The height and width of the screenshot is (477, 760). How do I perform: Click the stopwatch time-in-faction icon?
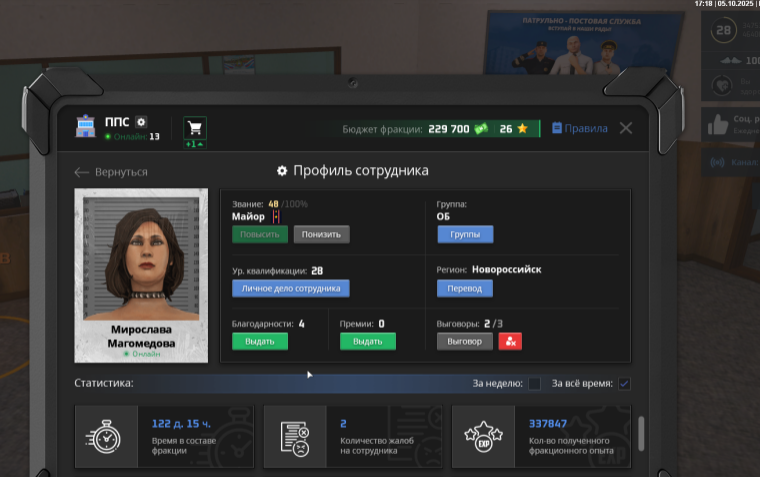pyautogui.click(x=106, y=437)
